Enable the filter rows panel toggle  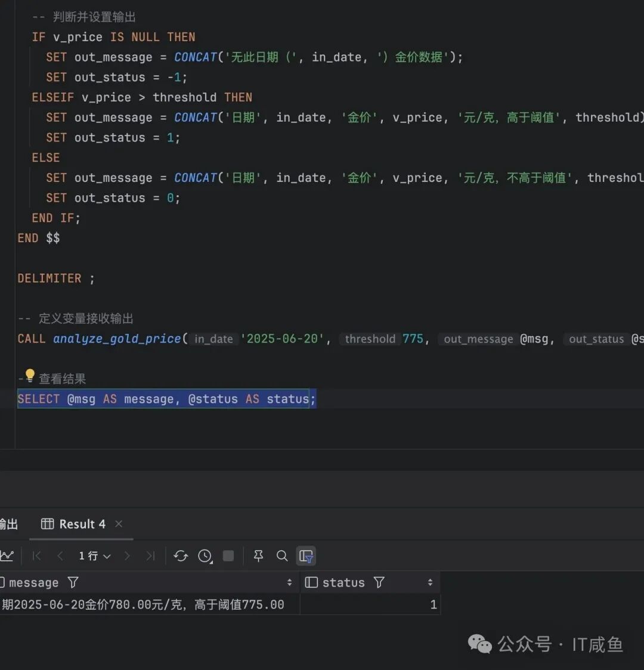tap(306, 555)
